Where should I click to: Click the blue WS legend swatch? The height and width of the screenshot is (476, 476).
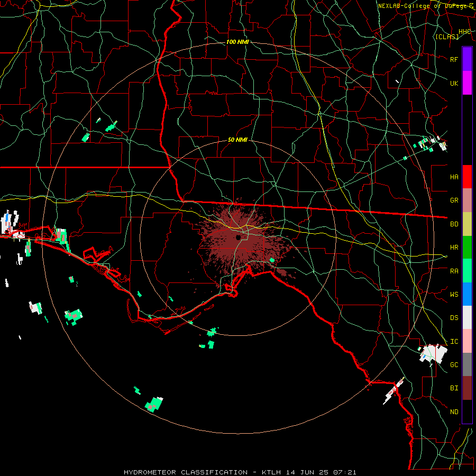pos(467,294)
